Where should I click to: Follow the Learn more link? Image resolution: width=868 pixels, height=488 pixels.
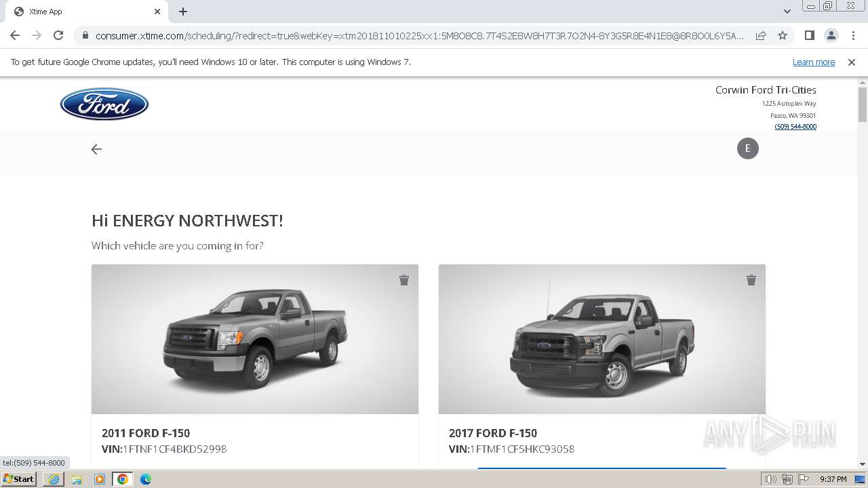coord(814,62)
